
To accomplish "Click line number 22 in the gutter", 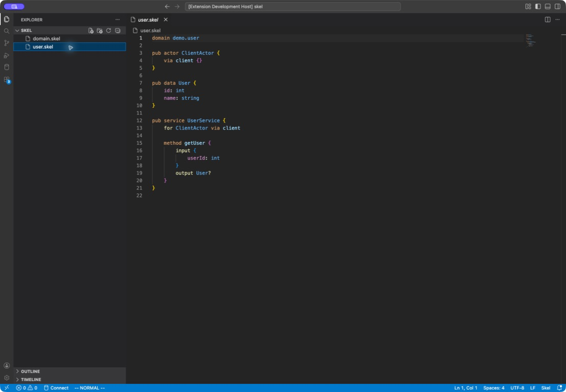I will (x=139, y=195).
